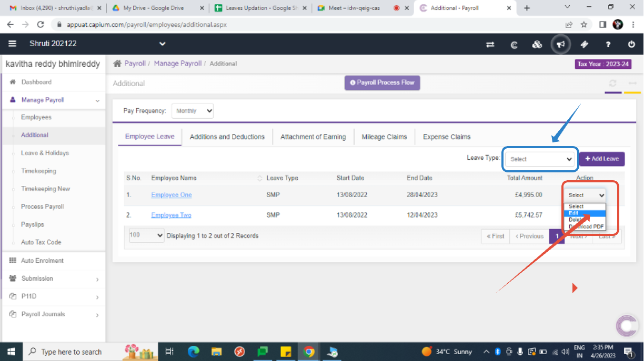Switch to the Attachment of Earning tab

(x=313, y=137)
